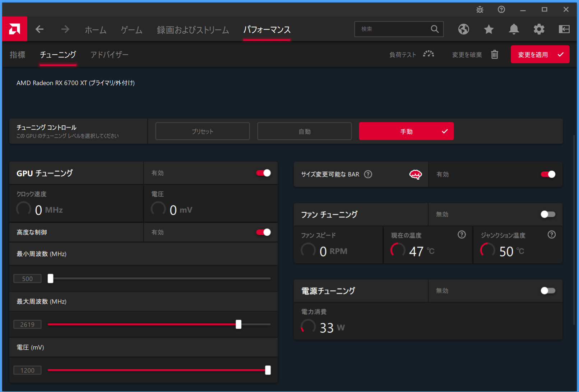Disable the GPU チューニング toggle
579x392 pixels.
coord(264,173)
